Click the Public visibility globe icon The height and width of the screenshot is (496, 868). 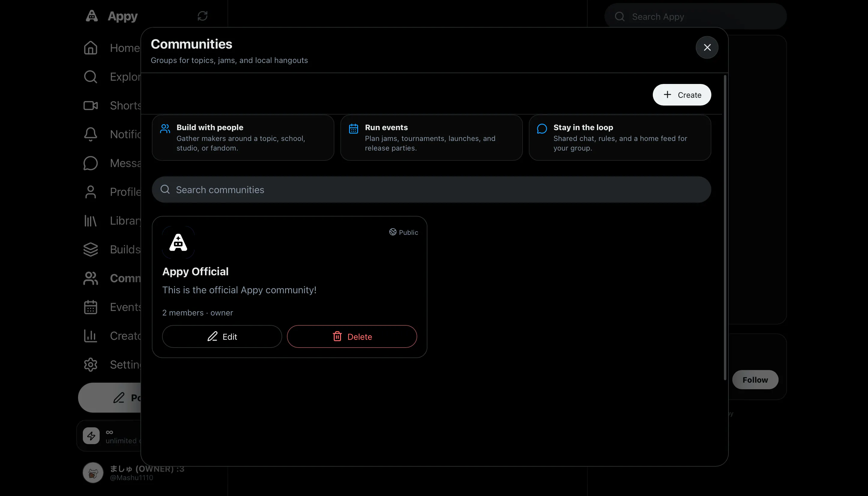click(393, 232)
